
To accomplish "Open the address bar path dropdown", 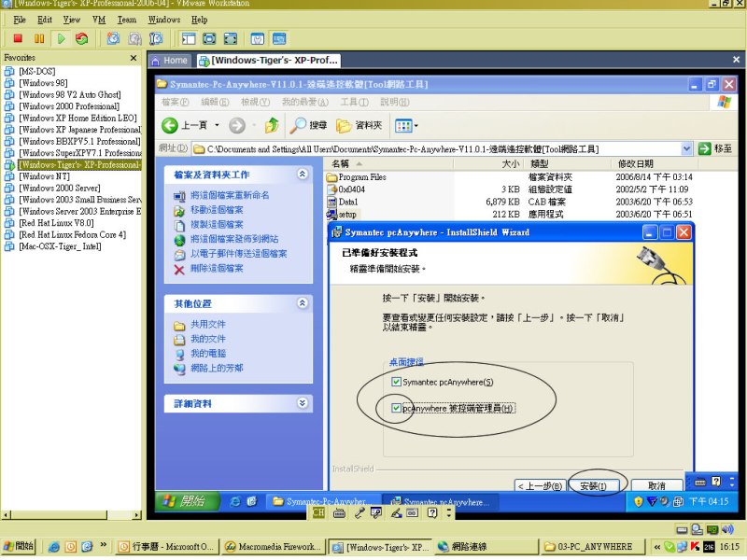I will pos(686,149).
